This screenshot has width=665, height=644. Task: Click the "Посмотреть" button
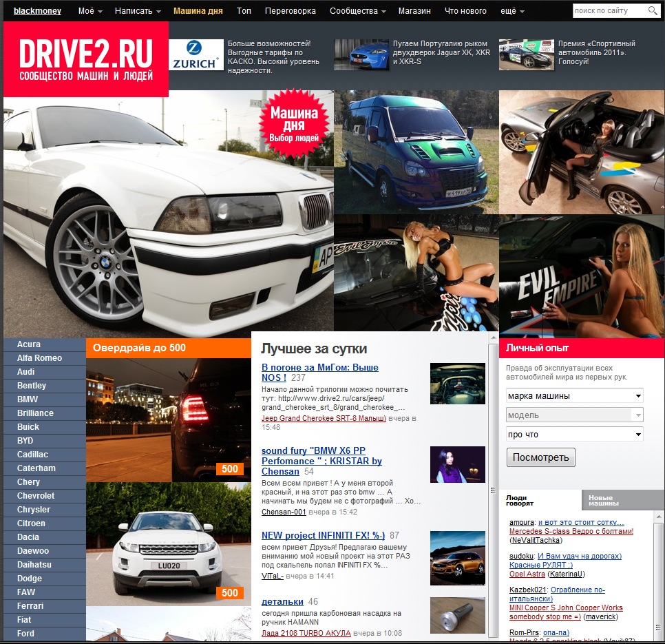point(540,457)
